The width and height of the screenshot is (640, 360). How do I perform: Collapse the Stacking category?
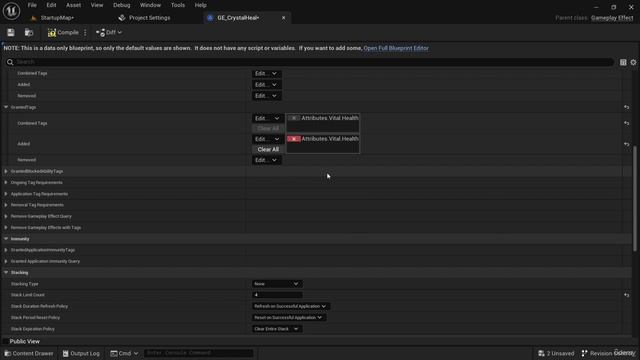coord(6,272)
